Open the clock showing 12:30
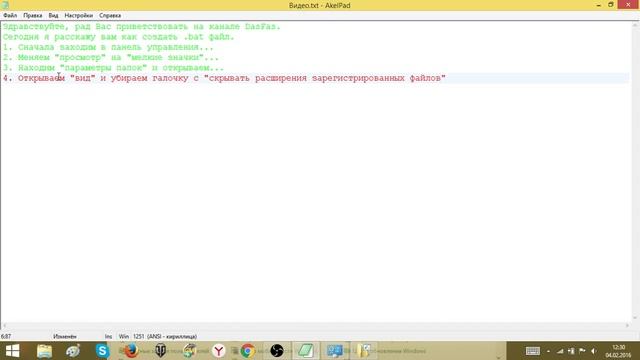Screen dimensions: 640x360 coord(618,351)
